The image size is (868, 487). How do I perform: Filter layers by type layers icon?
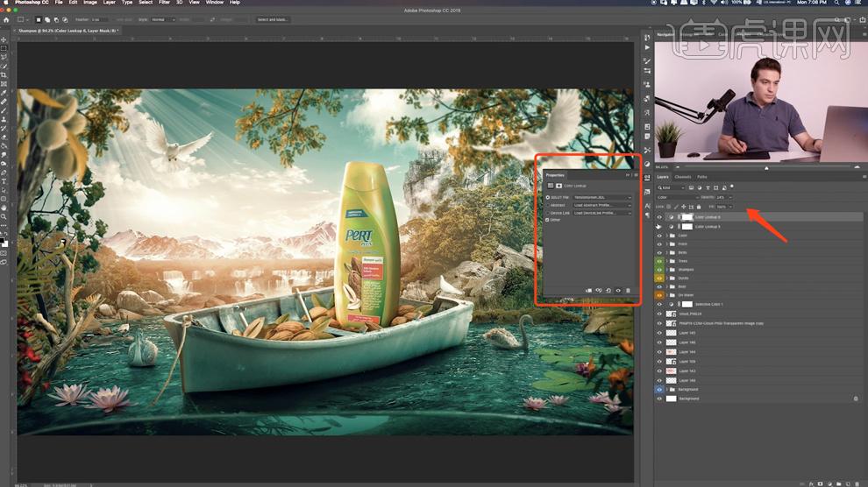click(x=708, y=188)
